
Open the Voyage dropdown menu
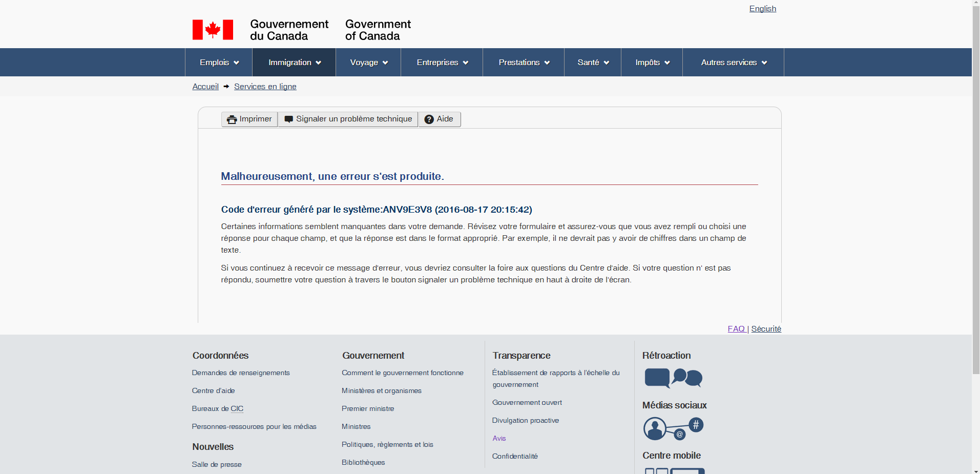(x=368, y=63)
